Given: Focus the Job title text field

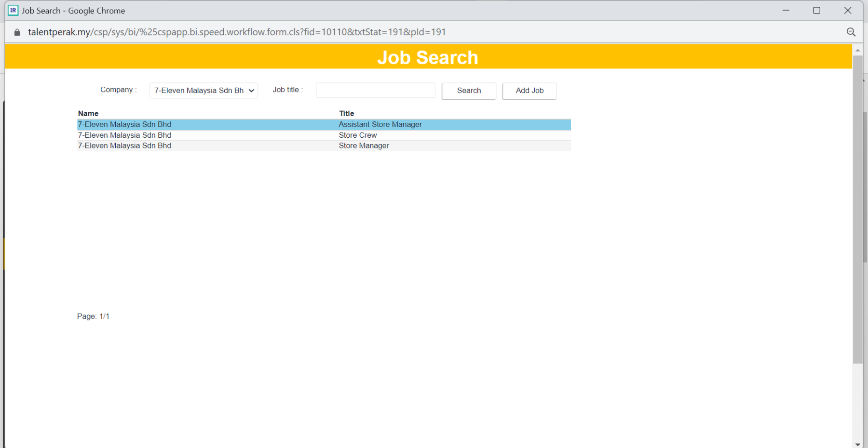Looking at the screenshot, I should pyautogui.click(x=375, y=91).
